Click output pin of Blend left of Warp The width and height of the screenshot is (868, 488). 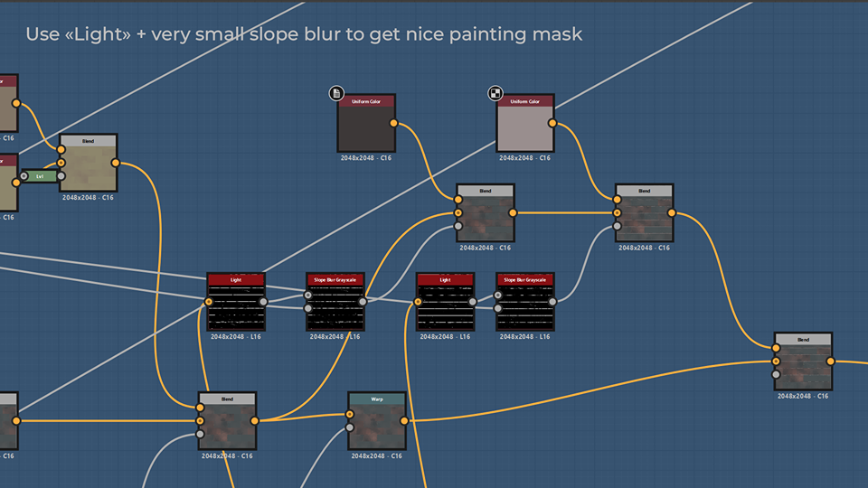click(x=255, y=421)
